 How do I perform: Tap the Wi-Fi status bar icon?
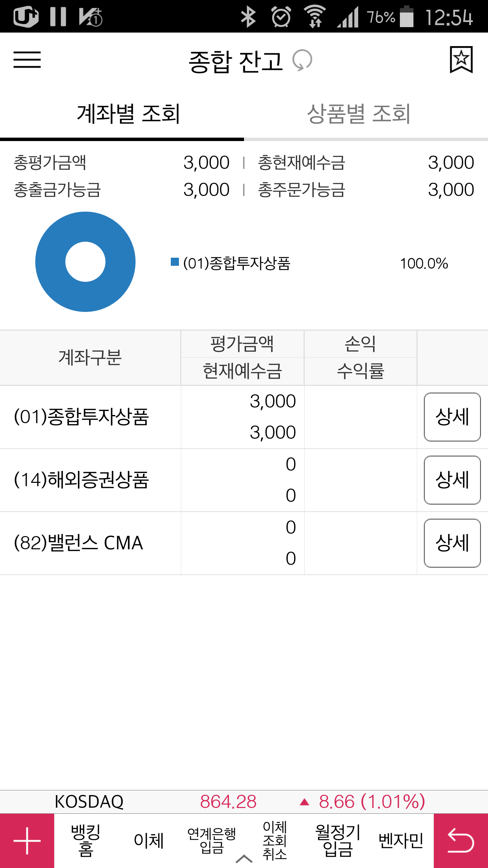pyautogui.click(x=315, y=17)
